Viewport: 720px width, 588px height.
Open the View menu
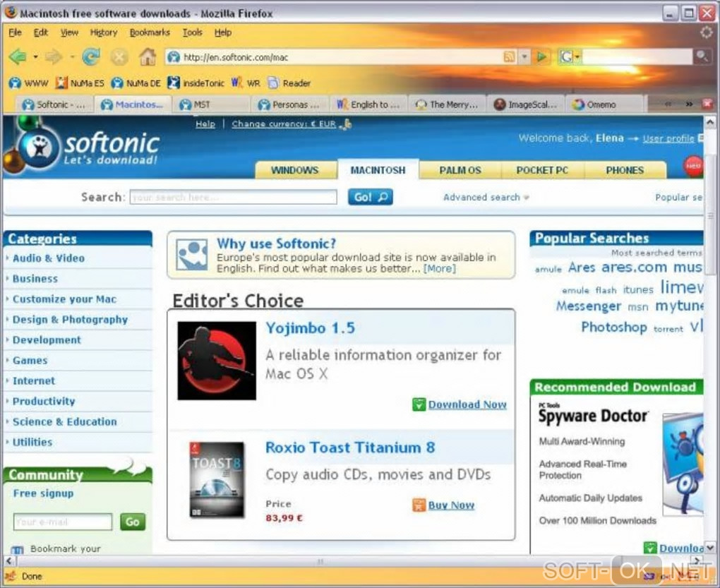point(69,32)
